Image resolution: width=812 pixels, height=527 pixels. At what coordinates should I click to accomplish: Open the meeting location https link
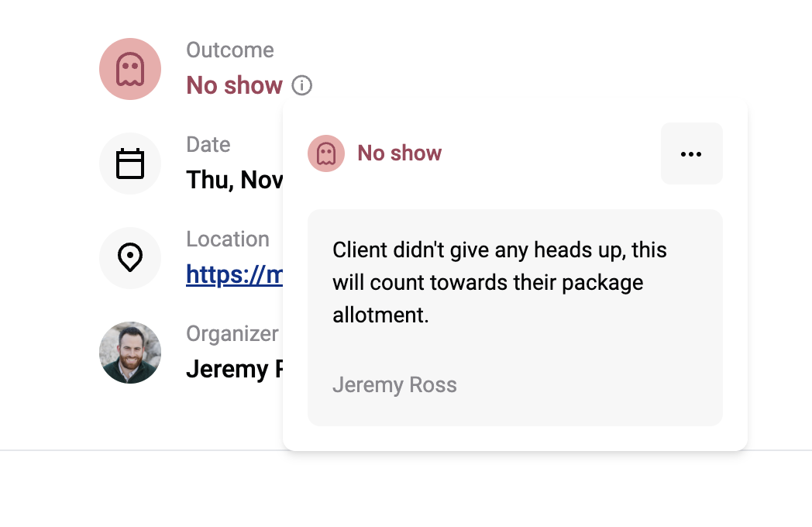(235, 274)
